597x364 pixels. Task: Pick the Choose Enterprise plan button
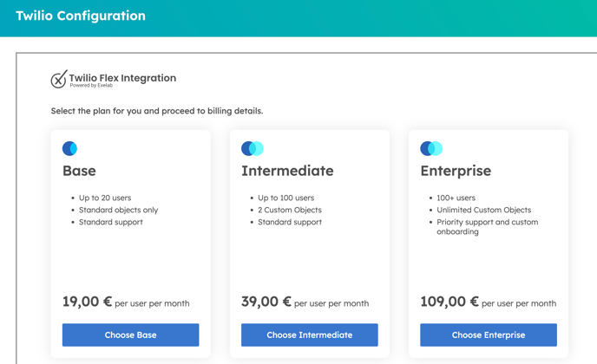[x=489, y=335]
